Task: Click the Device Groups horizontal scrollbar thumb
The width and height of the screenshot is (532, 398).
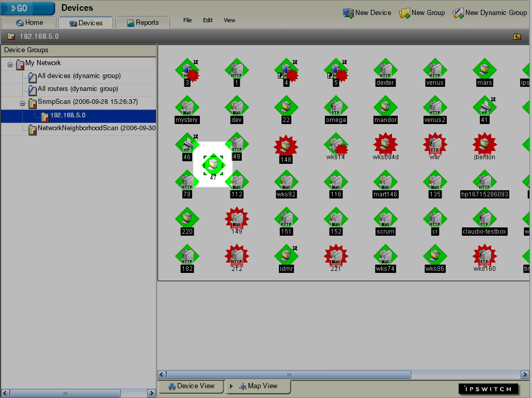Action: [65, 393]
